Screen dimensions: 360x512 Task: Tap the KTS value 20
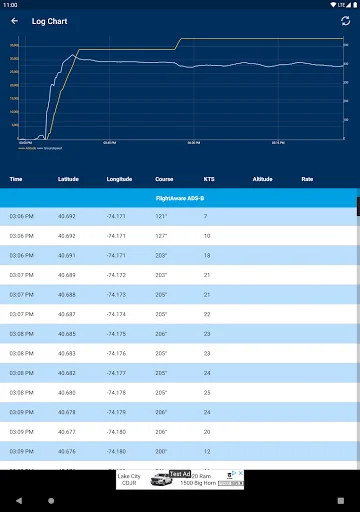(x=207, y=432)
